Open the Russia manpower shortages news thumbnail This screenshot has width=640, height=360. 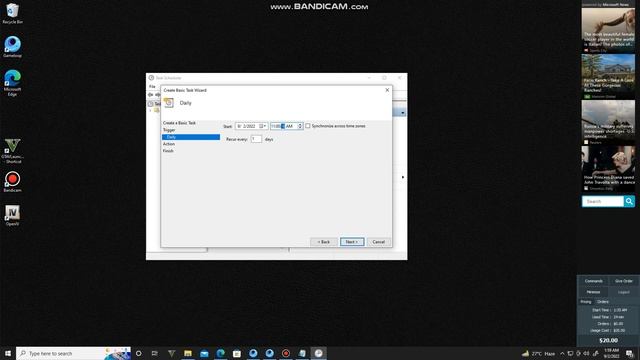[608, 122]
